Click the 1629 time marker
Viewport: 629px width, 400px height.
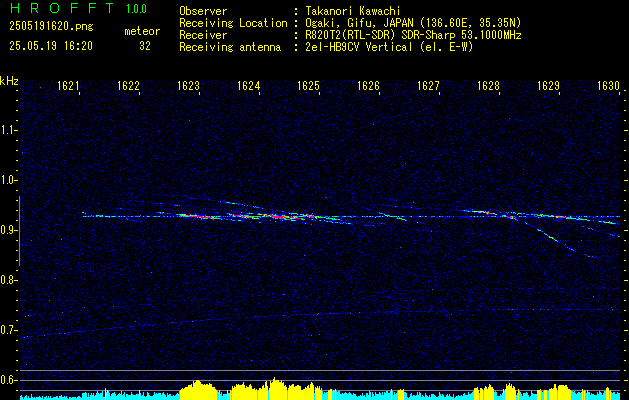[548, 86]
